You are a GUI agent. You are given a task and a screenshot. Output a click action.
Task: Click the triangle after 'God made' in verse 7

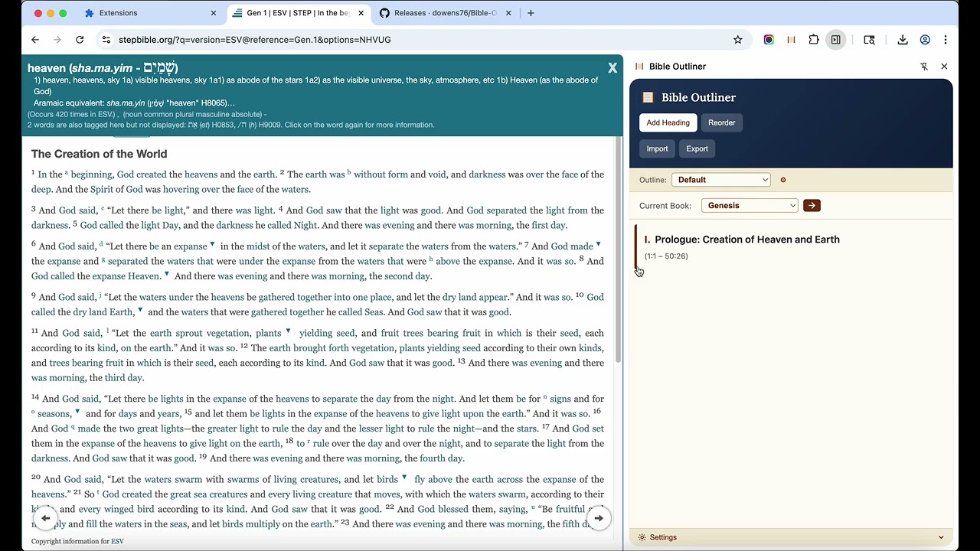click(599, 245)
